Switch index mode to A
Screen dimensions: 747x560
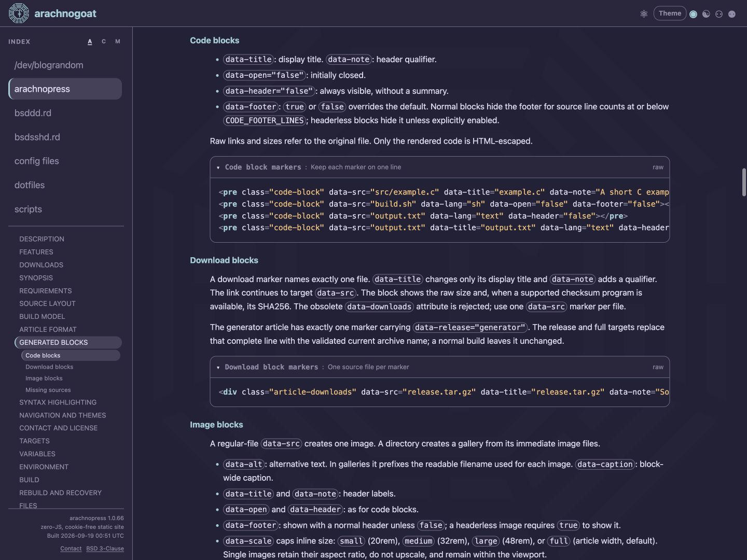(90, 41)
